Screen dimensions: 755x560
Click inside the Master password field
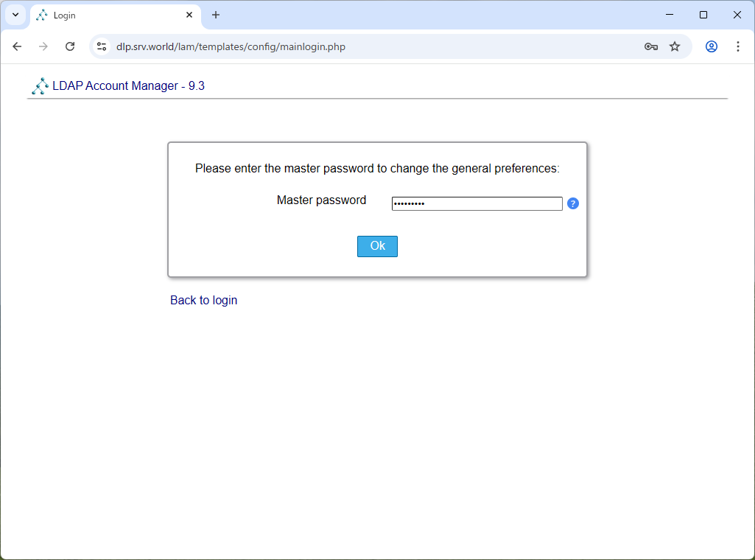click(477, 203)
